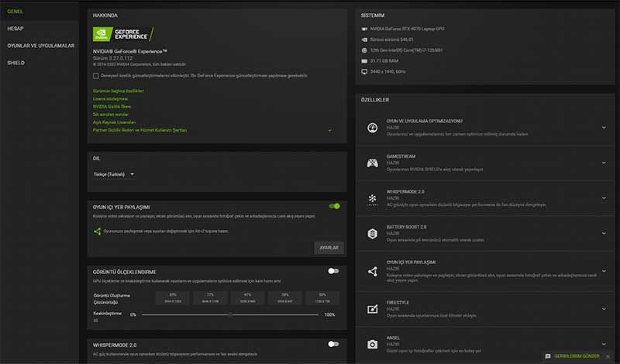620x364 pixels.
Task: Select the 67% render resolution option
Action: (x=247, y=298)
